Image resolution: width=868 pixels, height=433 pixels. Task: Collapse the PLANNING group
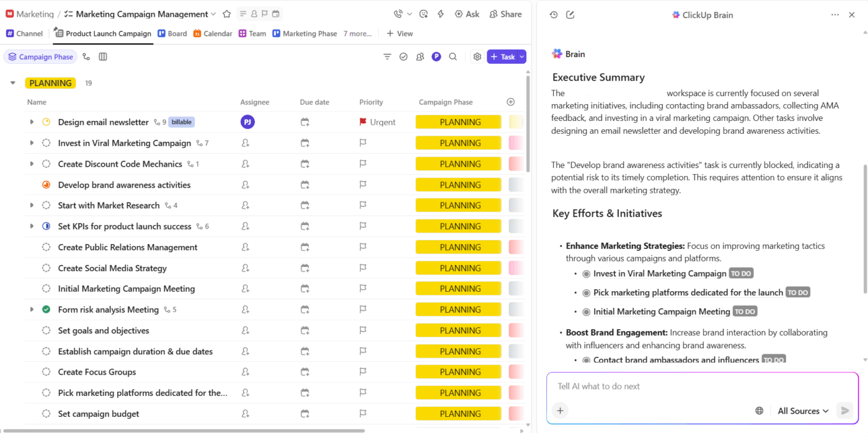pyautogui.click(x=12, y=82)
